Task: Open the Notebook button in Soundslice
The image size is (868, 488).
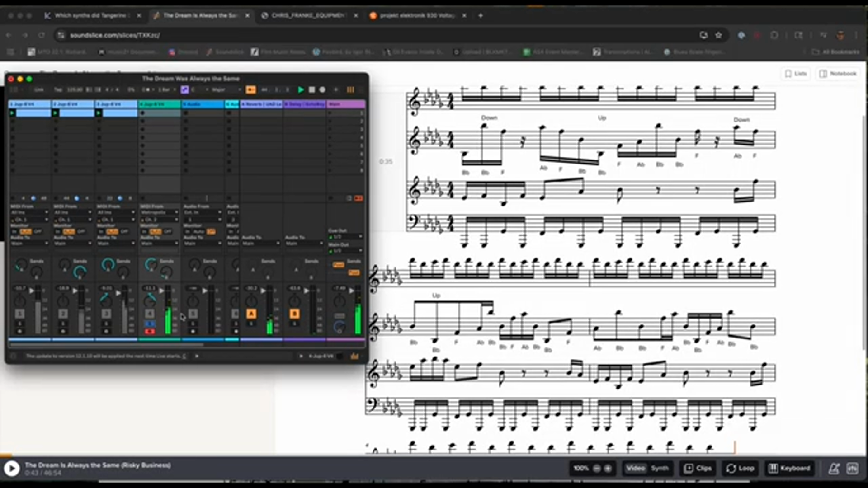Action: [838, 73]
